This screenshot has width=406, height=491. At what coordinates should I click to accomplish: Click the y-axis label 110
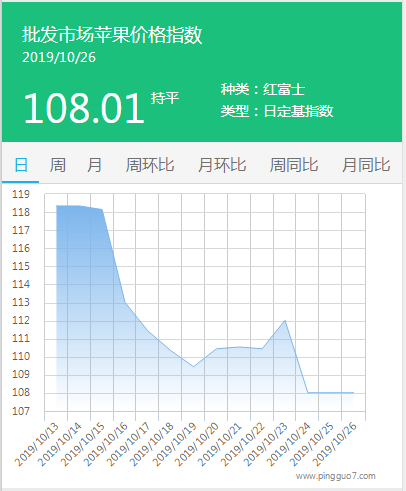click(x=21, y=356)
